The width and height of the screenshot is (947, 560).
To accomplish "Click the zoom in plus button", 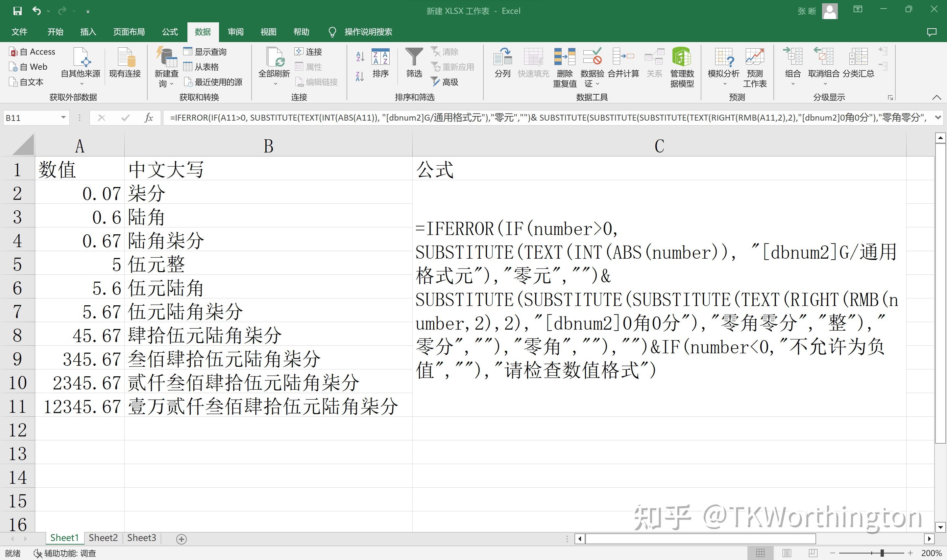I will coord(911,553).
